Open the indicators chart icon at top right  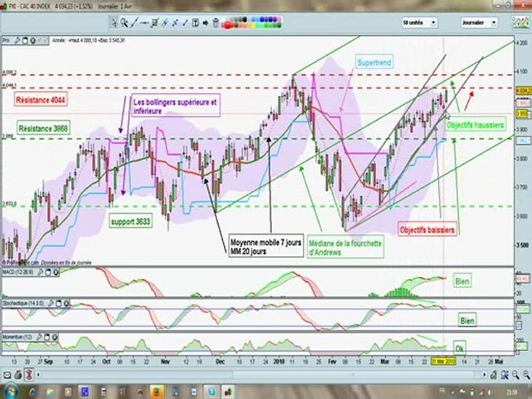[x=520, y=22]
